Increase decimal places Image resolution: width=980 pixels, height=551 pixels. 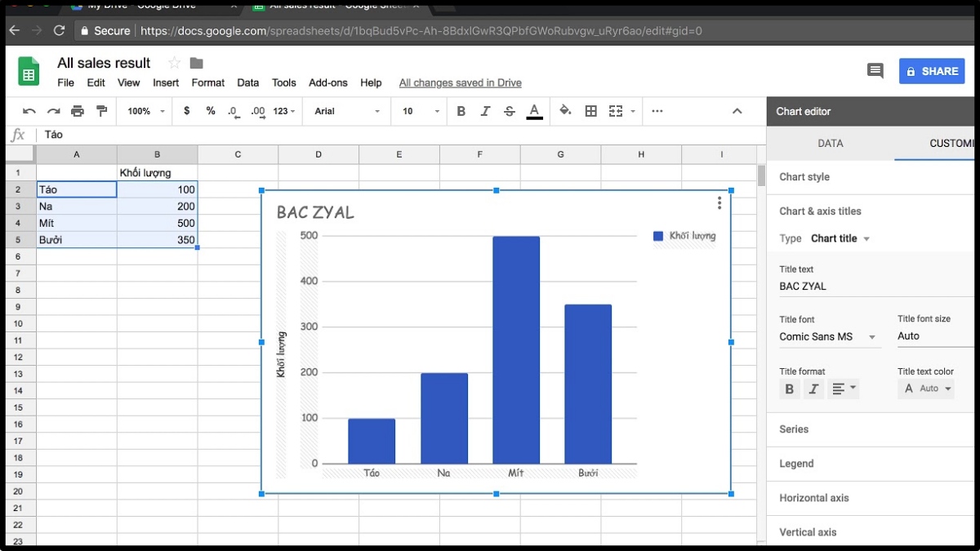[258, 111]
